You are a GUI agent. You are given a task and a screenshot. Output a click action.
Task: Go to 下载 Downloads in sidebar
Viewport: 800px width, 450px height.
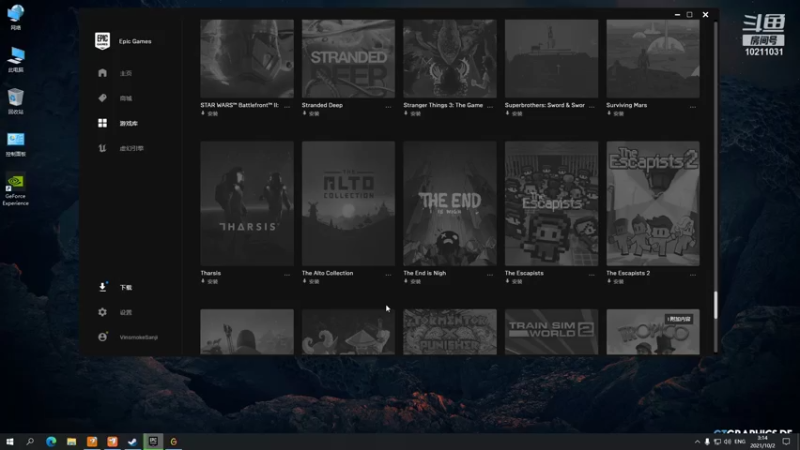point(126,287)
